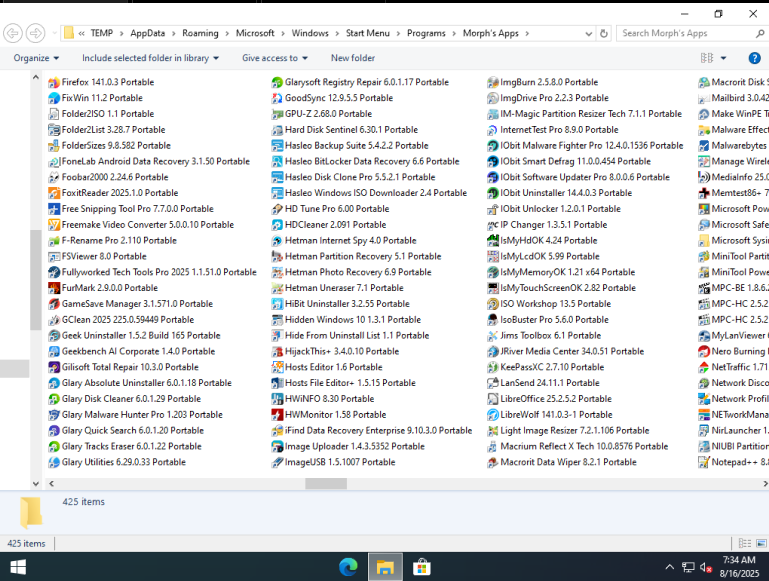769x581 pixels.
Task: Select the LibreOffice 25.2.5.2 Portable icon
Action: (492, 399)
